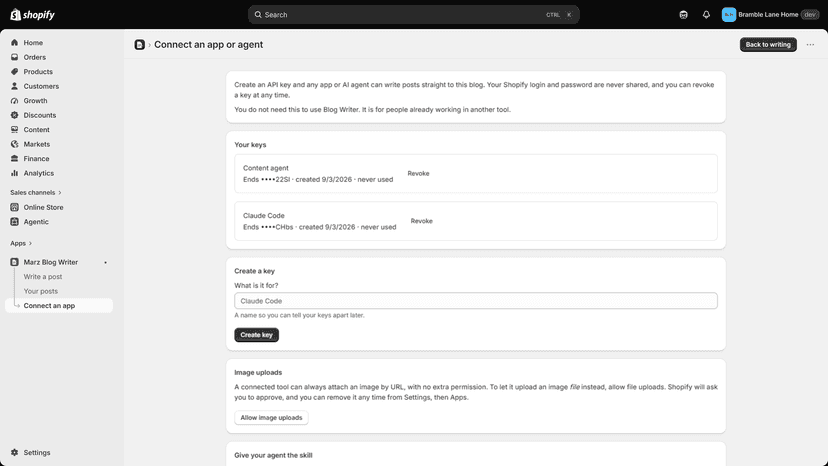This screenshot has width=828, height=466.
Task: Open the Growth icon in sidebar
Action: (14, 100)
